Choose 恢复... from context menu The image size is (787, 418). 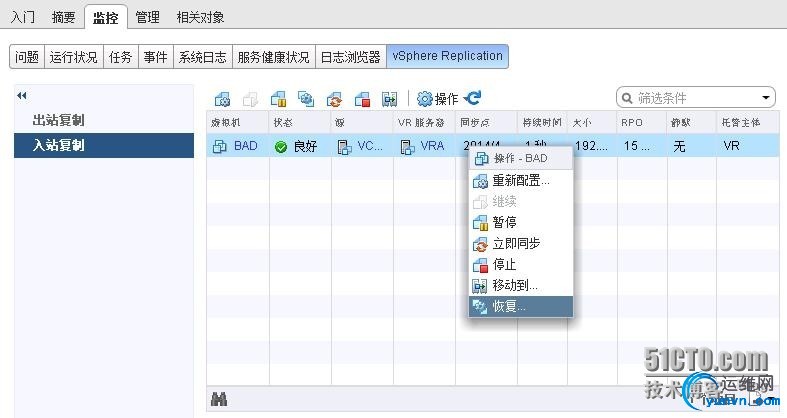point(521,307)
